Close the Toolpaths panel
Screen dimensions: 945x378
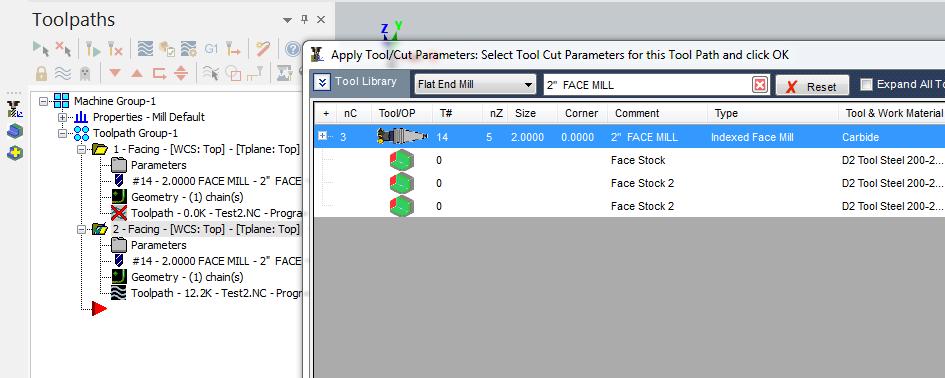(x=321, y=19)
